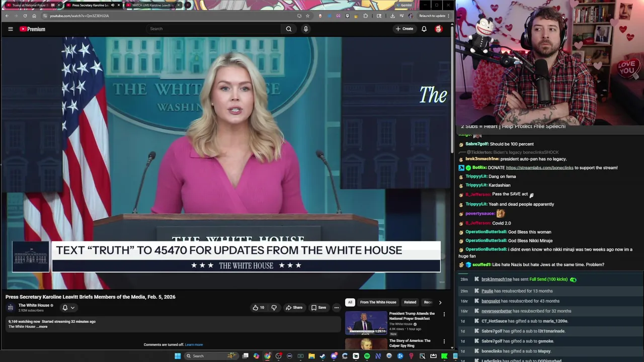Go back with the browser back arrow
The image size is (644, 362).
7,16
